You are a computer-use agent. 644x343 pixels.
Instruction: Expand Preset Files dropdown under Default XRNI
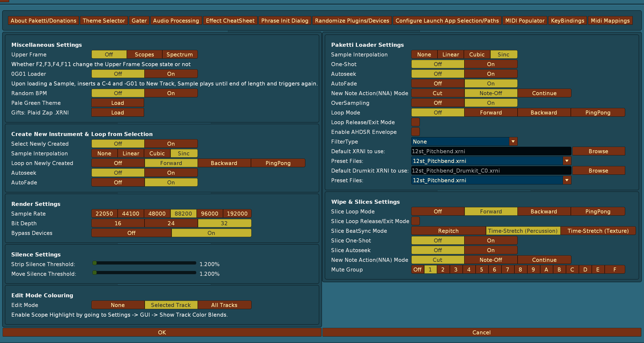tap(567, 161)
